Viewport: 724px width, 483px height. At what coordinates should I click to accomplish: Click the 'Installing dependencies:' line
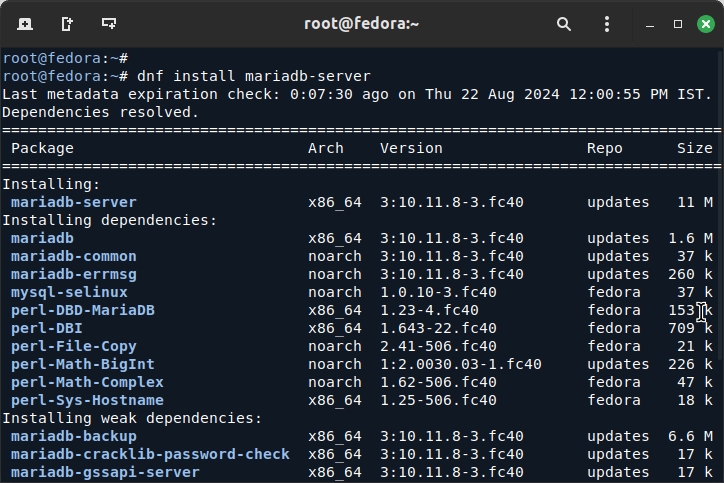pyautogui.click(x=109, y=220)
